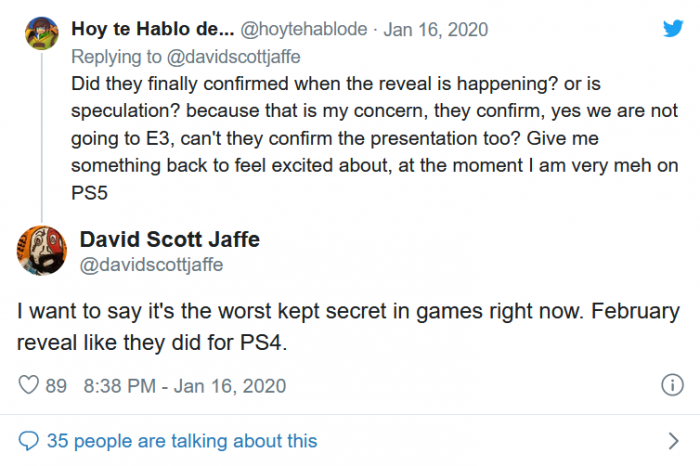Viewport: 700px width, 466px height.
Task: Open the '8:38 PM - Jan 16, 2020' timestamp
Action: pos(185,385)
